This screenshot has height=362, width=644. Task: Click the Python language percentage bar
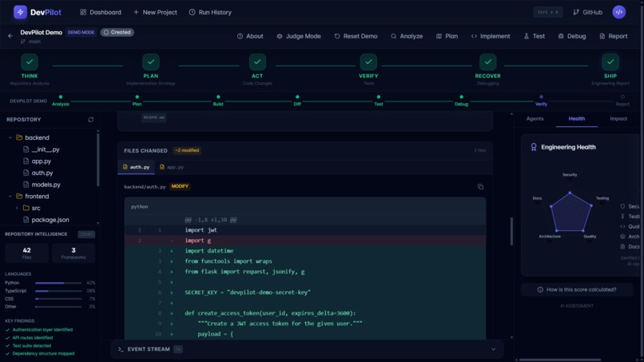pos(58,283)
